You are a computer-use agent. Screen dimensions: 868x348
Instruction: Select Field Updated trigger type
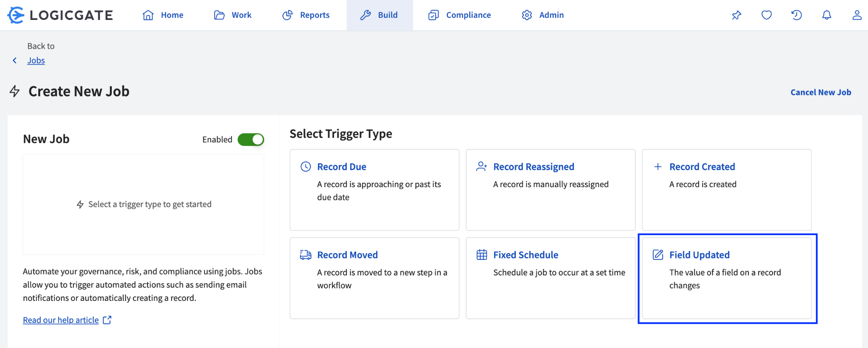tap(726, 278)
